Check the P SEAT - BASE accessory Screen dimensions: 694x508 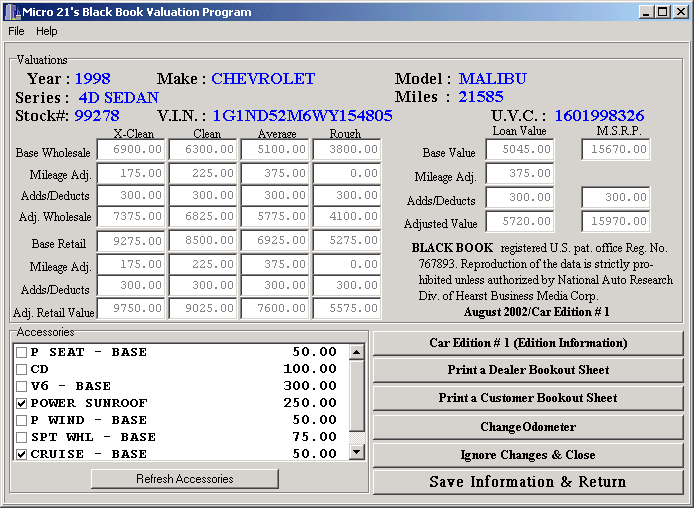pos(21,352)
